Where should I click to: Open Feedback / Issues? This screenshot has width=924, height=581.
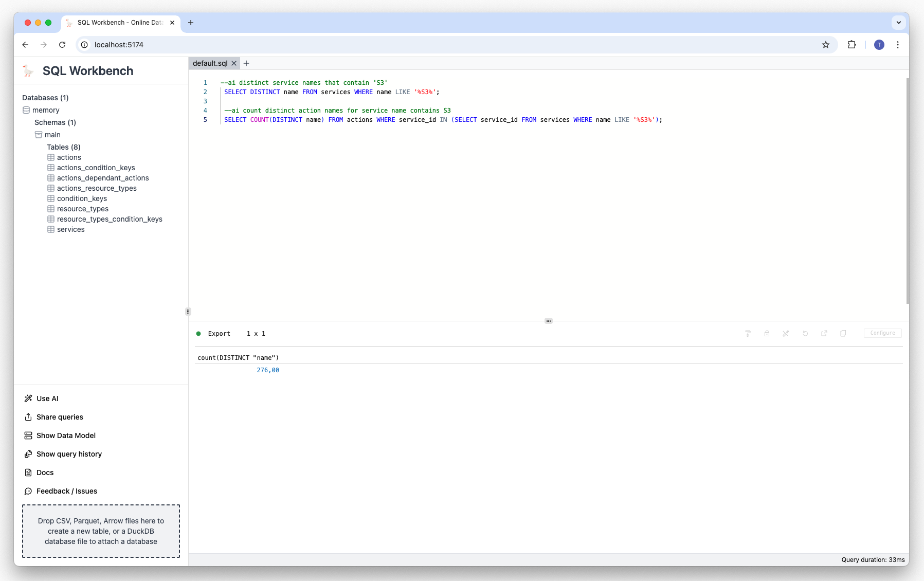tap(66, 491)
